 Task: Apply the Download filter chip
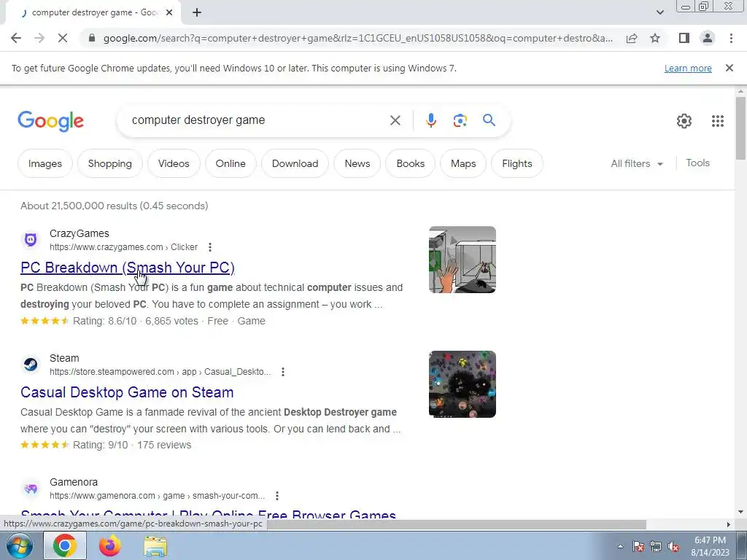[295, 163]
